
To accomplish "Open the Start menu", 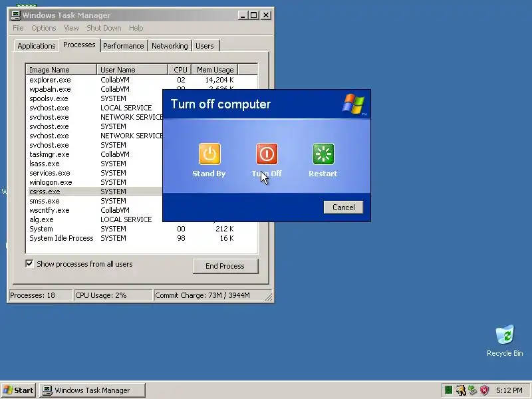I will 19,390.
